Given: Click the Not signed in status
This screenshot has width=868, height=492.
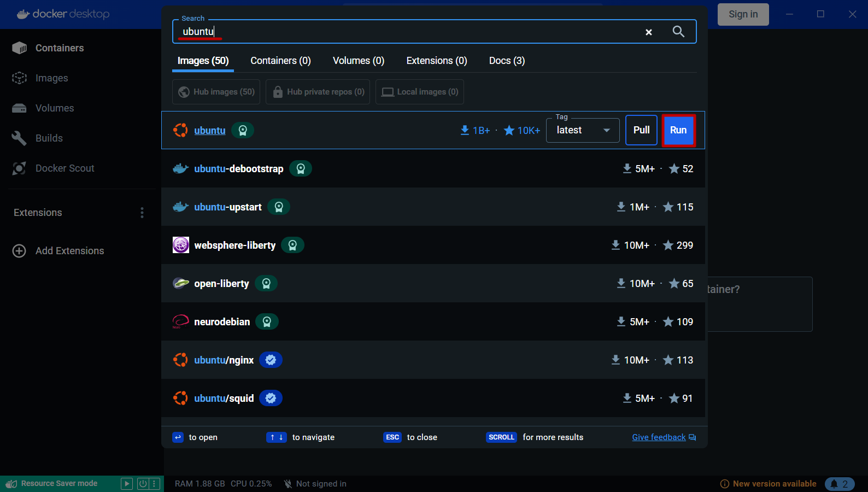Looking at the screenshot, I should (x=315, y=484).
